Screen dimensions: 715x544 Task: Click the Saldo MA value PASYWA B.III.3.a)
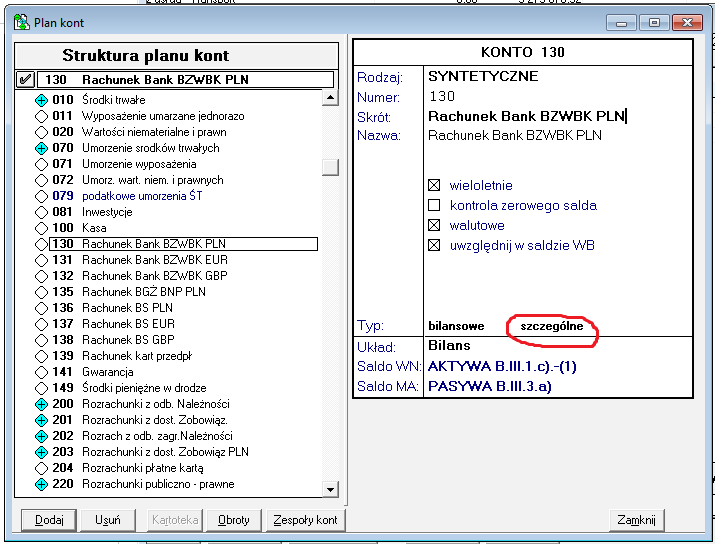point(489,386)
